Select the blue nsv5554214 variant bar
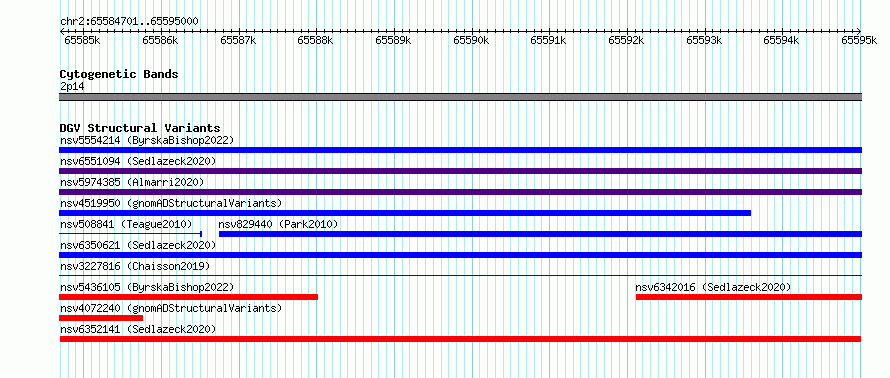Viewport: 890px width, 378px height. click(460, 150)
